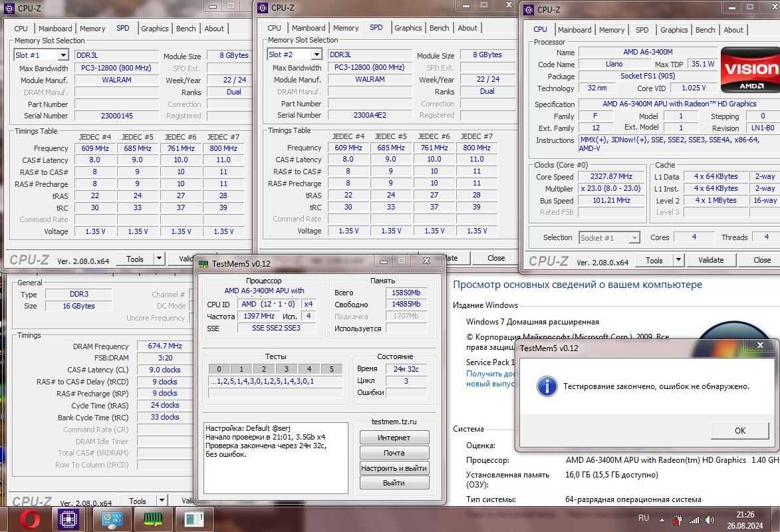Open the volume speaker tray icon
Viewport: 780px width, 532px height.
click(710, 520)
